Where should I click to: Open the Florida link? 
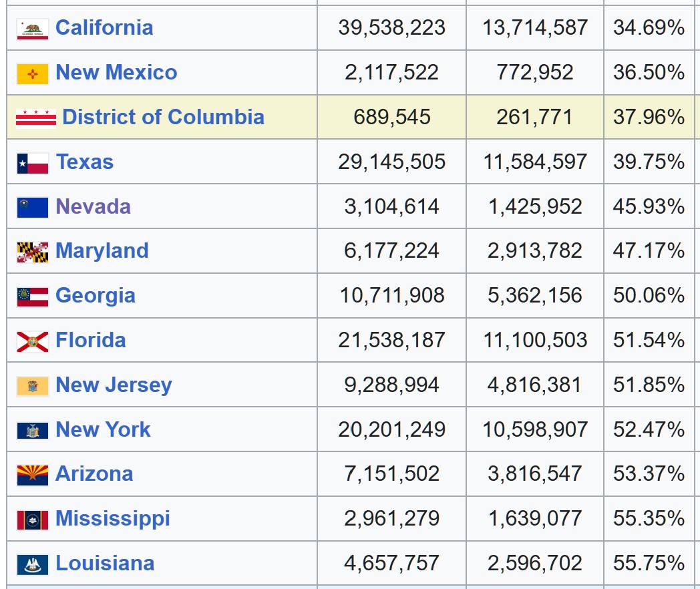point(91,340)
